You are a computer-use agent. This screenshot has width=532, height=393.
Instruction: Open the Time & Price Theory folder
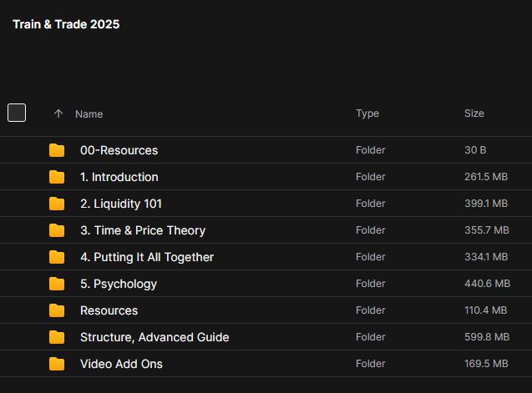[143, 230]
